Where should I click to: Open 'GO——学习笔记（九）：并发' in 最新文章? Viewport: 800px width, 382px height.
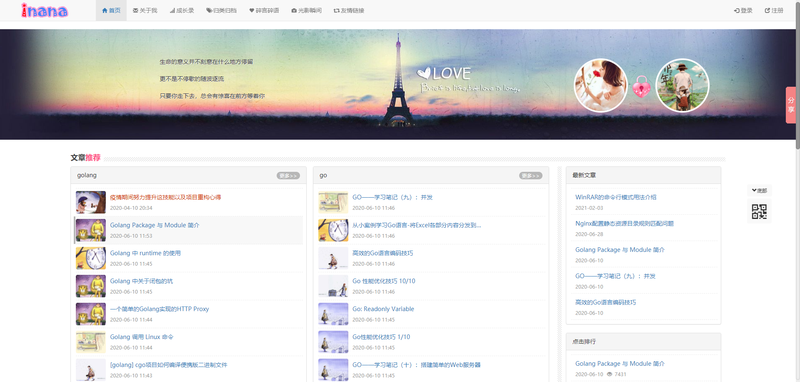[615, 276]
